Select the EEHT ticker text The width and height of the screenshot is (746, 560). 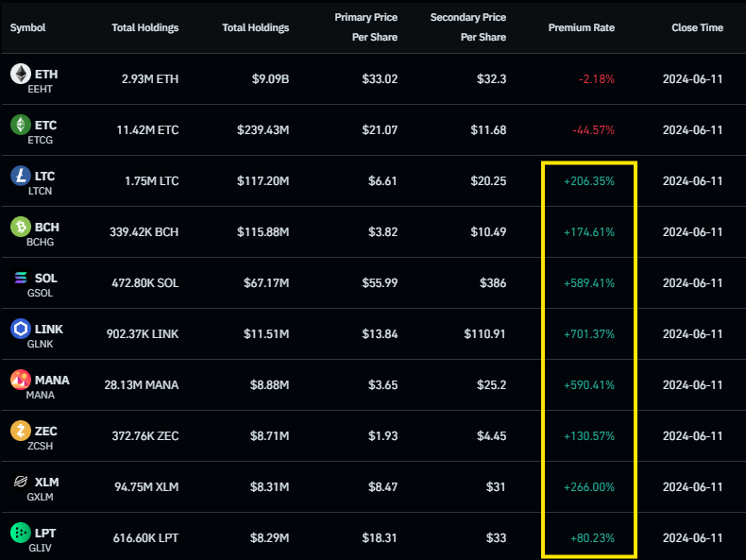40,89
